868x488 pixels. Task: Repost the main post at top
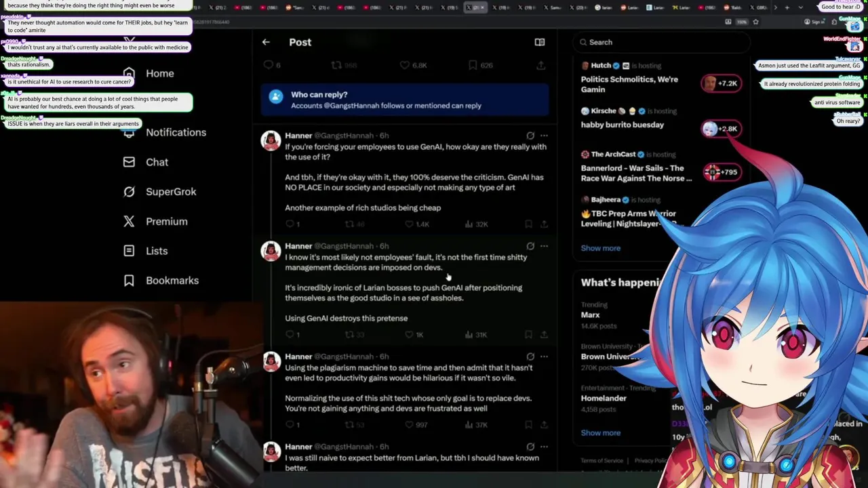point(345,65)
